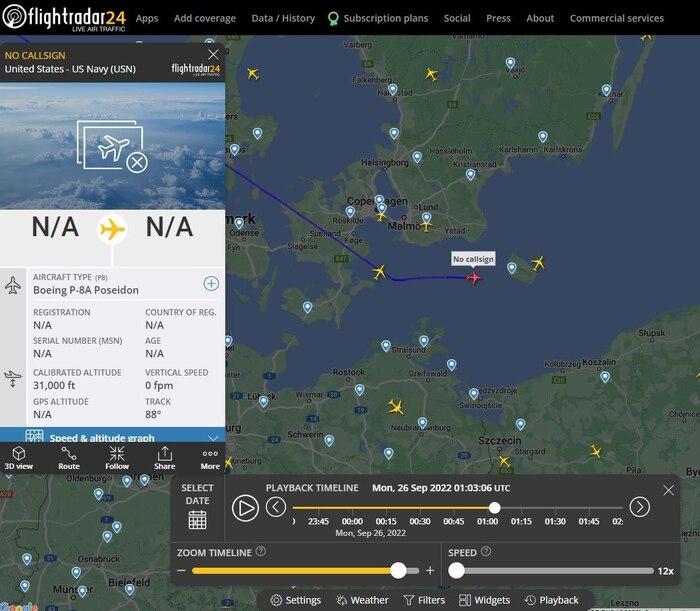Open Weather in the bottom toolbar
Image resolution: width=700 pixels, height=611 pixels.
[362, 600]
